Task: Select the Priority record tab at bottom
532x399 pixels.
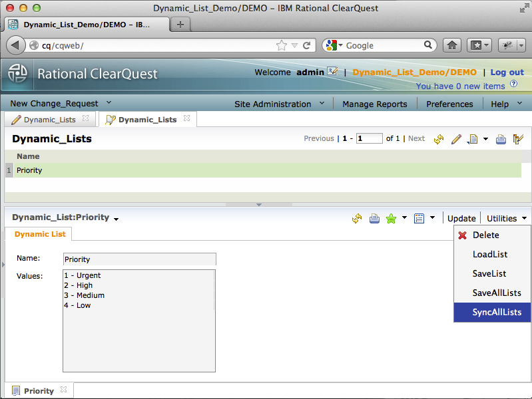Action: coord(39,391)
